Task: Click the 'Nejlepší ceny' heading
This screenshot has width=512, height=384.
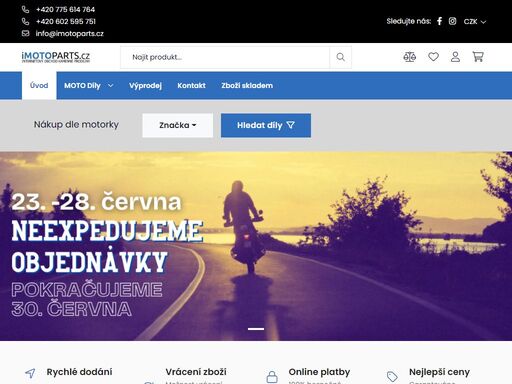Action: (439, 372)
